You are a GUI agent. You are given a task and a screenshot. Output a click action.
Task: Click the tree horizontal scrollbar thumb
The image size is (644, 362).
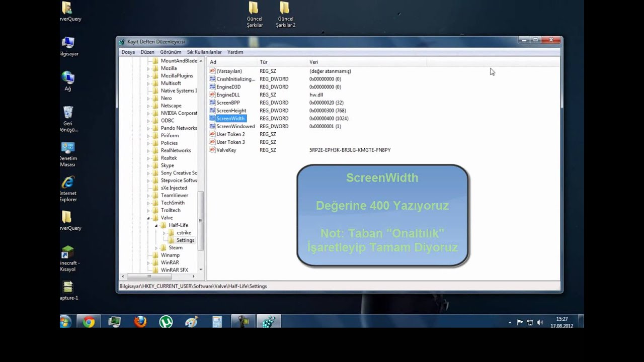click(x=149, y=277)
